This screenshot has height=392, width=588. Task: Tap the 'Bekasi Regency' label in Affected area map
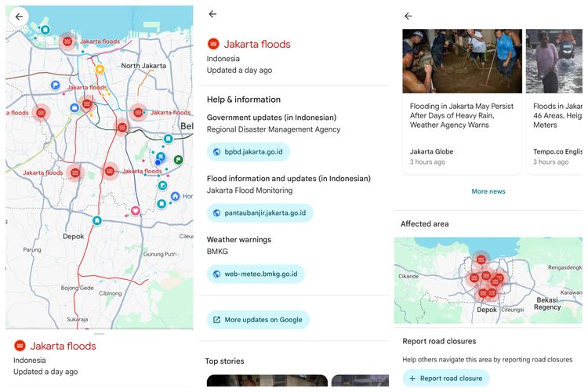[547, 303]
